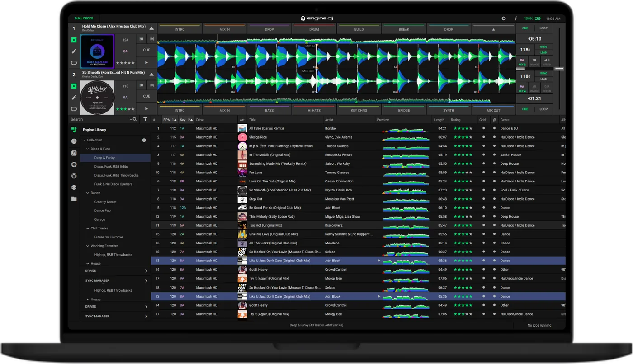633x364 pixels.
Task: Eject the Hold Me Close track from deck 1
Action: pyautogui.click(x=151, y=28)
